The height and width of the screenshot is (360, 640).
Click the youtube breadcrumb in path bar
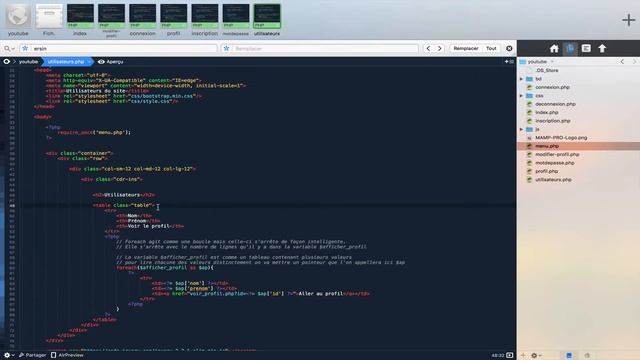click(28, 62)
